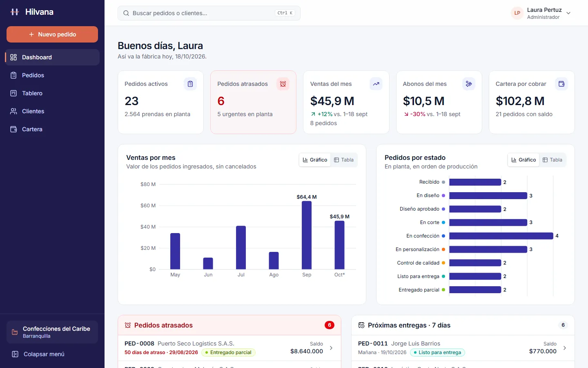Click the coins icon on Abonos del mes card
The width and height of the screenshot is (588, 368).
(x=469, y=84)
